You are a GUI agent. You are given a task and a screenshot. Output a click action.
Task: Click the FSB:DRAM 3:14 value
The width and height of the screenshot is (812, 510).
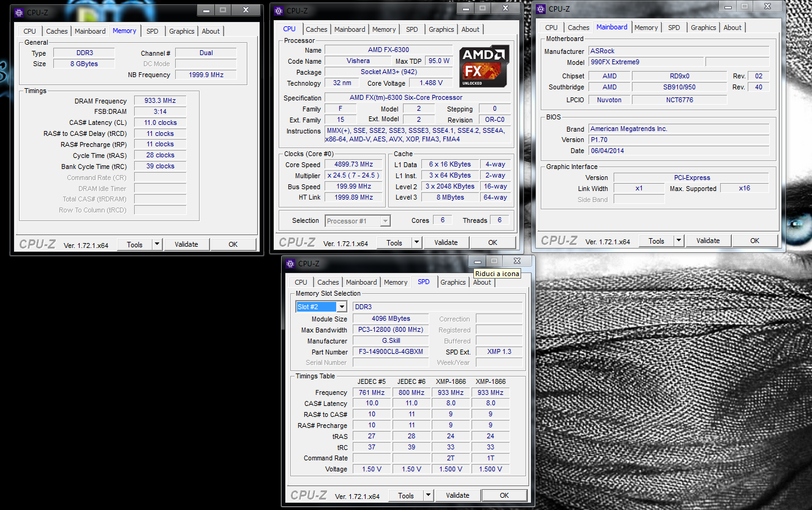point(160,112)
